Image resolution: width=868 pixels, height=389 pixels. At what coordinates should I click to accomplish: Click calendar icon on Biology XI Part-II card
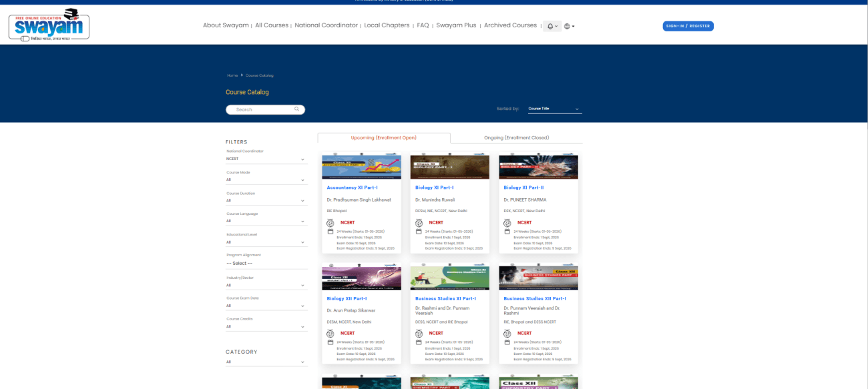[x=507, y=232]
